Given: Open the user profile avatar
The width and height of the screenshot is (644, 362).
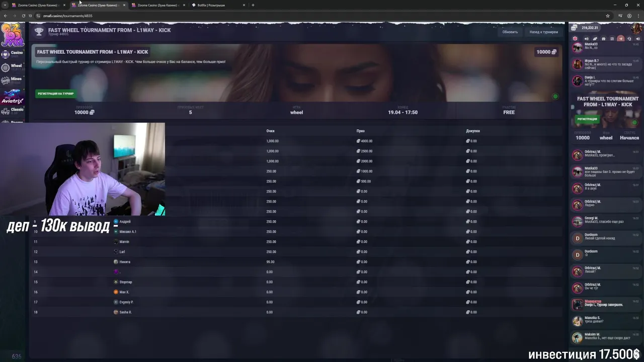Looking at the screenshot, I should [x=636, y=28].
